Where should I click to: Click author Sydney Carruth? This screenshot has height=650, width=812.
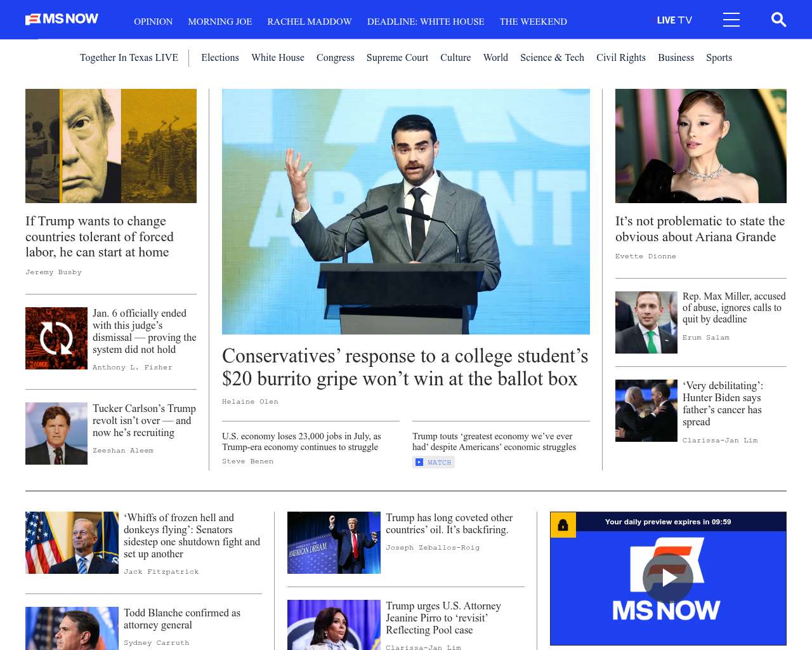click(x=156, y=643)
